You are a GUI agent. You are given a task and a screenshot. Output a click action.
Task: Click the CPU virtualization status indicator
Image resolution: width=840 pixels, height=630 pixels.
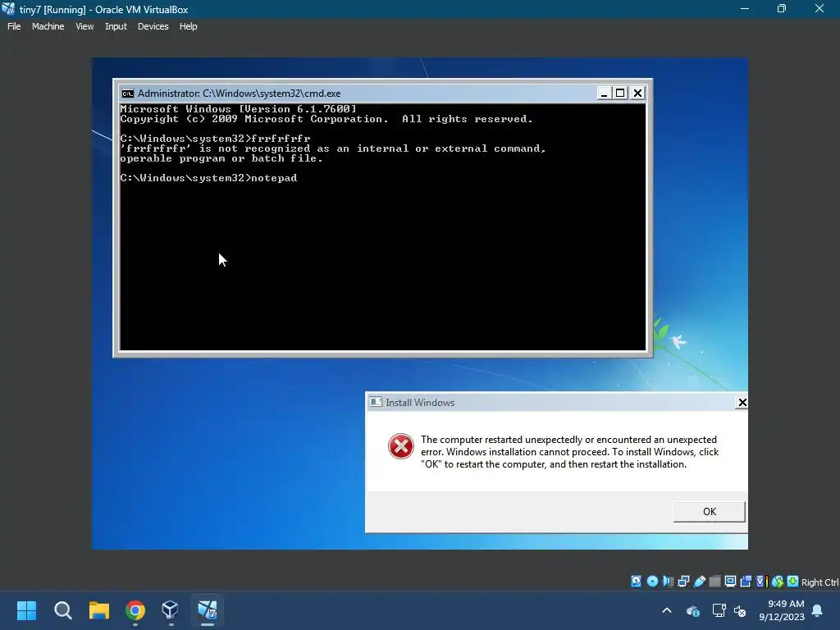click(x=761, y=582)
